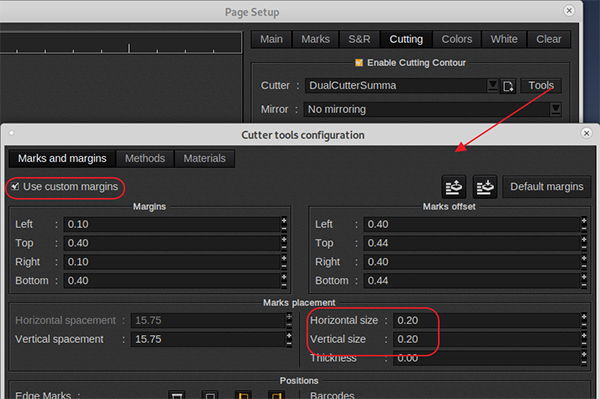The image size is (600, 399).
Task: Switch to the Marks tab in Page Setup
Action: (315, 39)
